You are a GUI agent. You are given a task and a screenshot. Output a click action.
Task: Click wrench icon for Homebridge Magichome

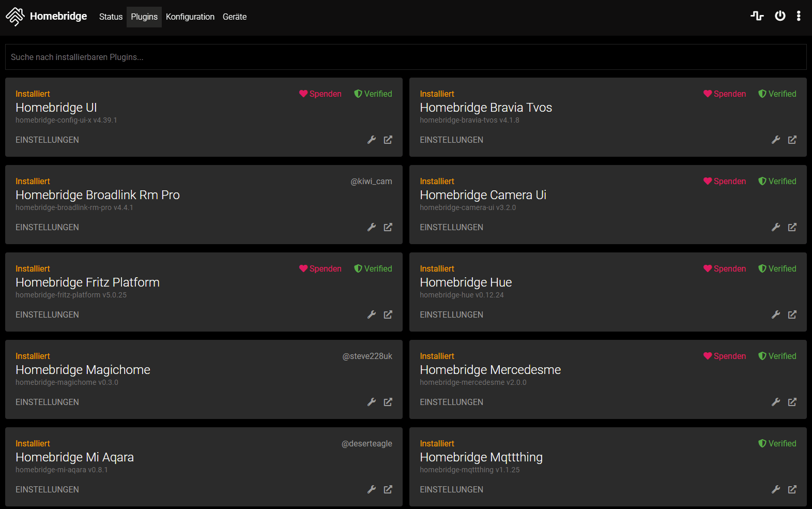pyautogui.click(x=372, y=402)
